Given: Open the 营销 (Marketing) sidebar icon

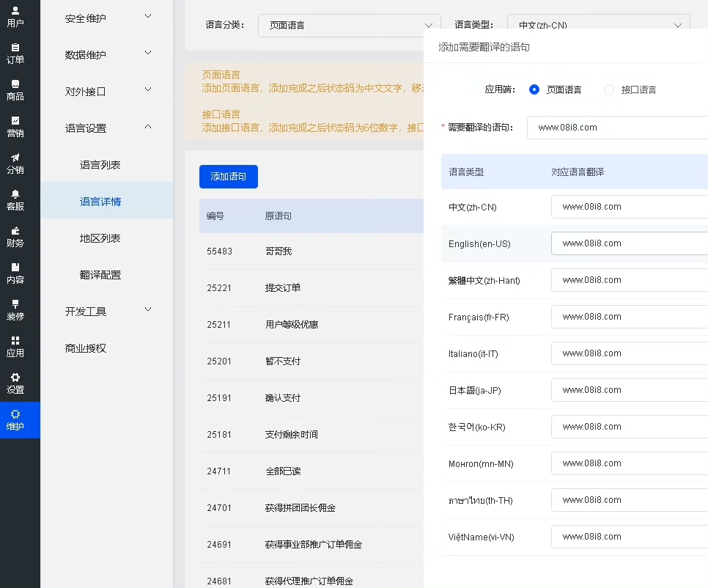Looking at the screenshot, I should [15, 126].
